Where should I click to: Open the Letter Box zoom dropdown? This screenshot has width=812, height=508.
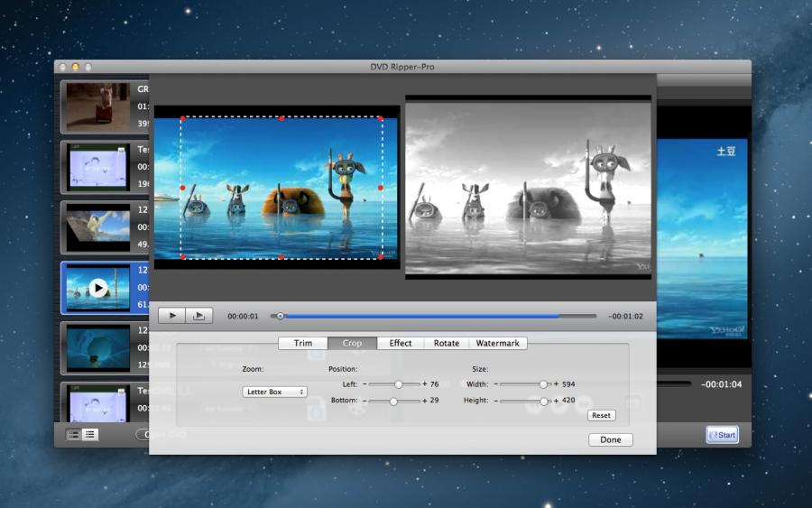[274, 392]
